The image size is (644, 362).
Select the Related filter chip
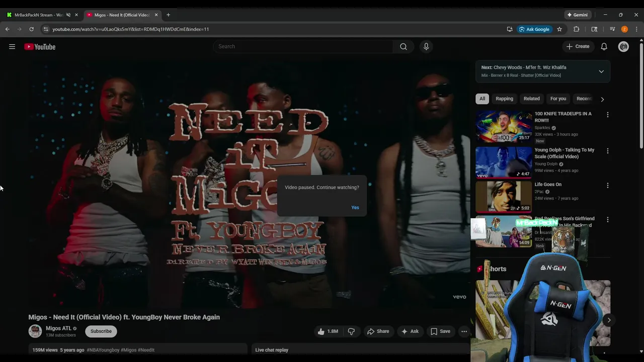point(531,99)
